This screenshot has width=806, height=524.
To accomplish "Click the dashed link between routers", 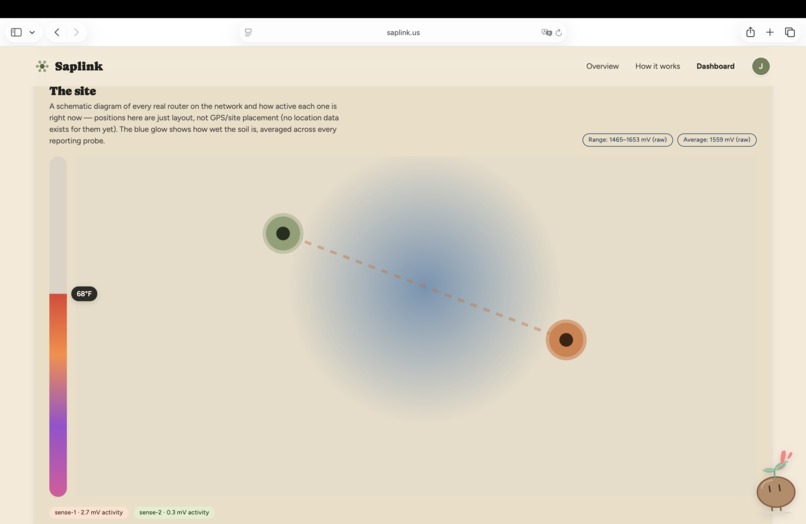I will [x=423, y=286].
